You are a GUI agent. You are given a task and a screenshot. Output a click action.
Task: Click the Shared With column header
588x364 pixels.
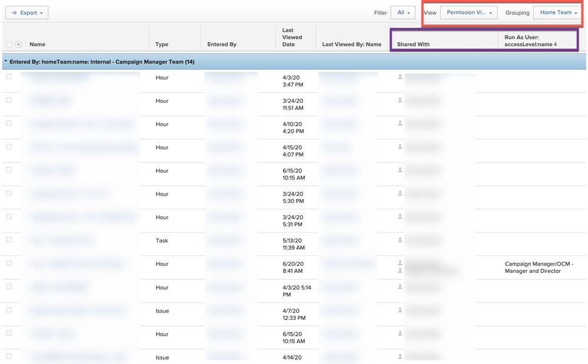coord(413,45)
